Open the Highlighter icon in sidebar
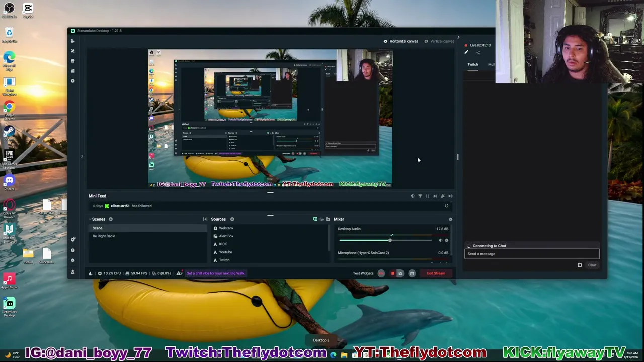Screen dimensions: 644x362 tap(73, 71)
